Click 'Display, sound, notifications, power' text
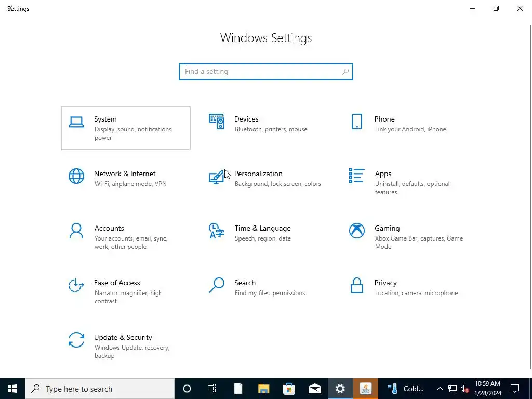532x399 pixels. [x=134, y=134]
